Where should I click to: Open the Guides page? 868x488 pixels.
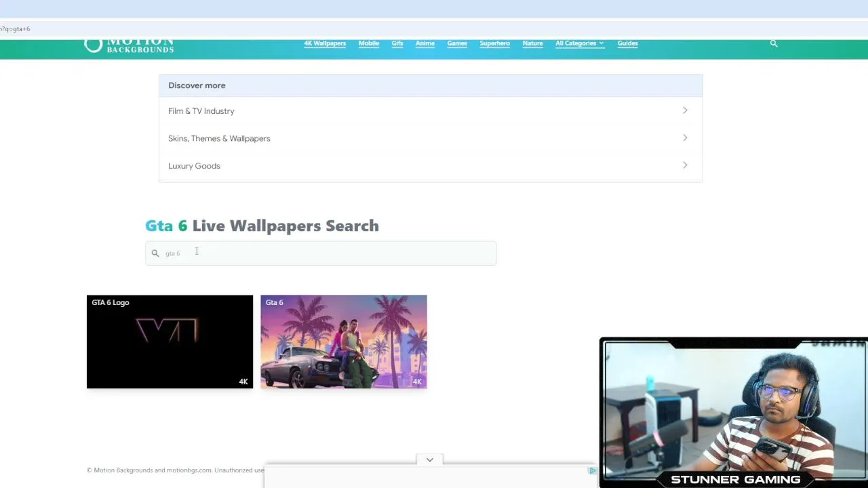[628, 43]
